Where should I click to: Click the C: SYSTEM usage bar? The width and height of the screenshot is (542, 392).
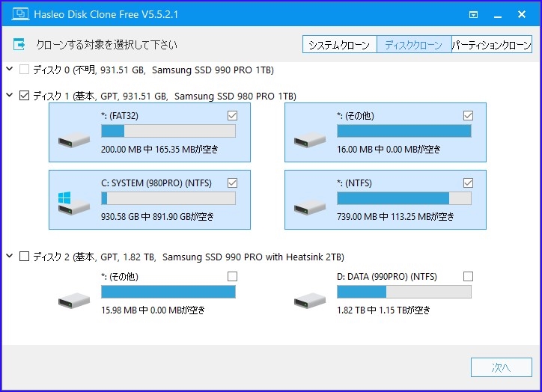(x=168, y=198)
